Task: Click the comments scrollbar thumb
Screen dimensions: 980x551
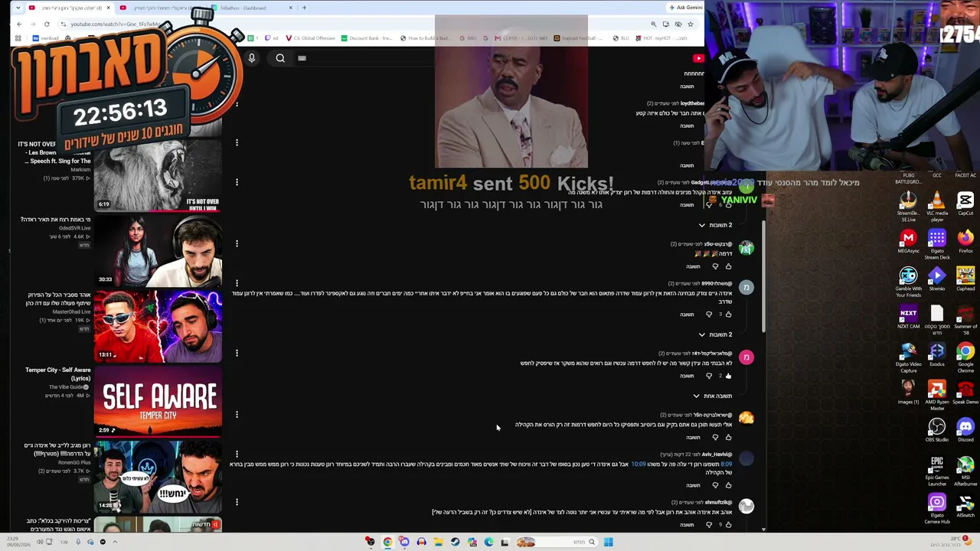Action: [763, 277]
